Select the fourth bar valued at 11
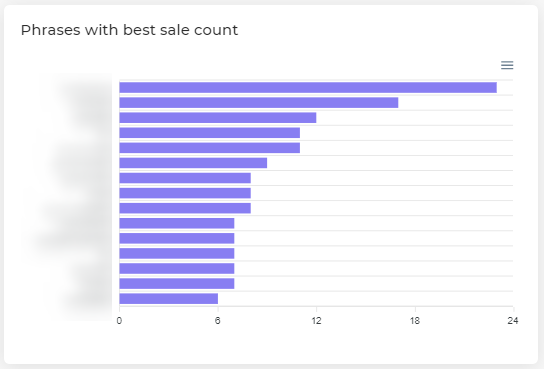 210,133
